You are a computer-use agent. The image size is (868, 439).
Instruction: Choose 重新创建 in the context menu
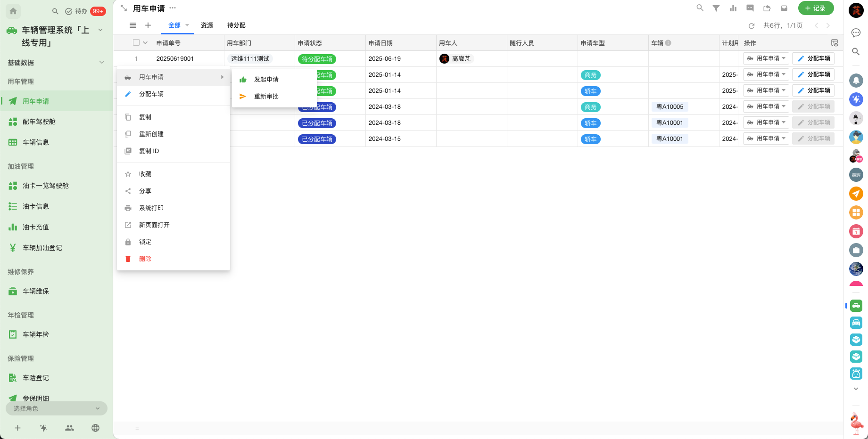(x=174, y=134)
